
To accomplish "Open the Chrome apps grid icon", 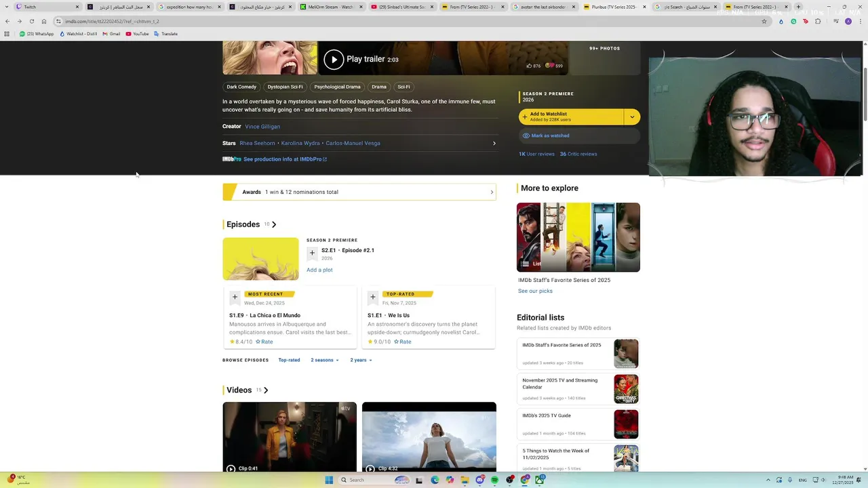I will click(x=7, y=34).
